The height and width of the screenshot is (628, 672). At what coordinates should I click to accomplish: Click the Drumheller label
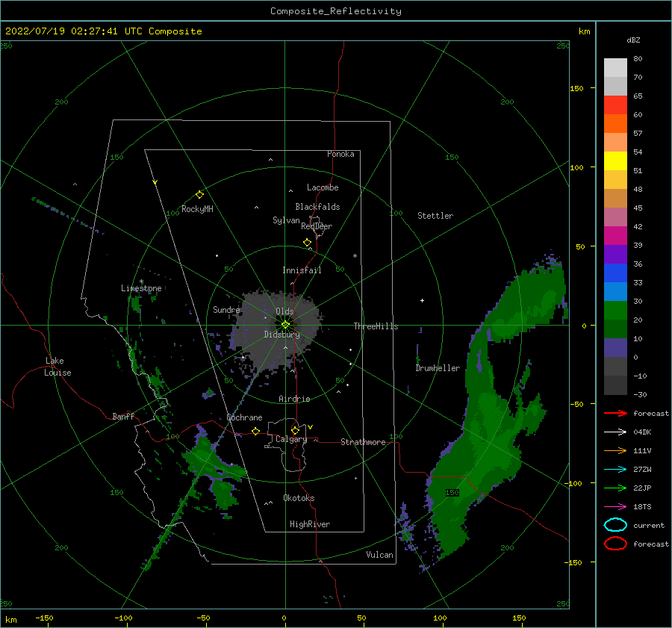[x=438, y=368]
